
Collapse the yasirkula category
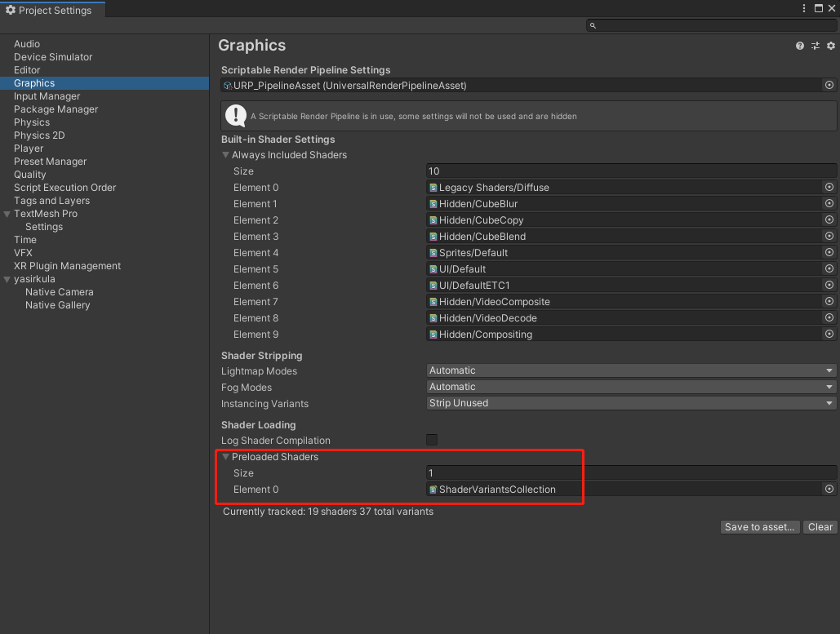pos(7,279)
